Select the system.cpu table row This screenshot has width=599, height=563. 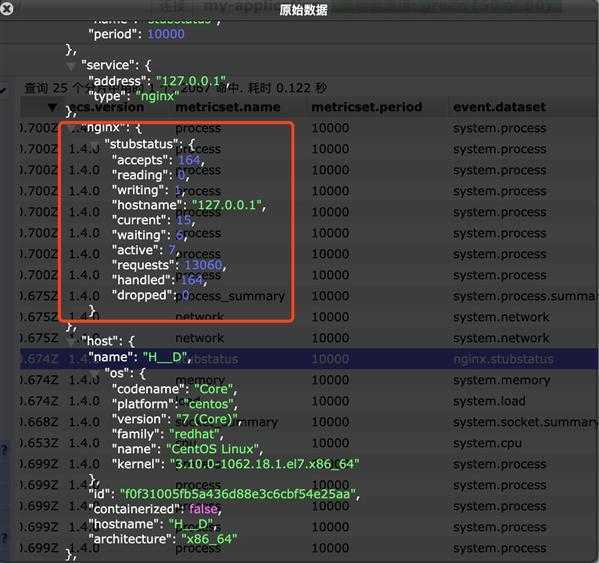(309, 443)
